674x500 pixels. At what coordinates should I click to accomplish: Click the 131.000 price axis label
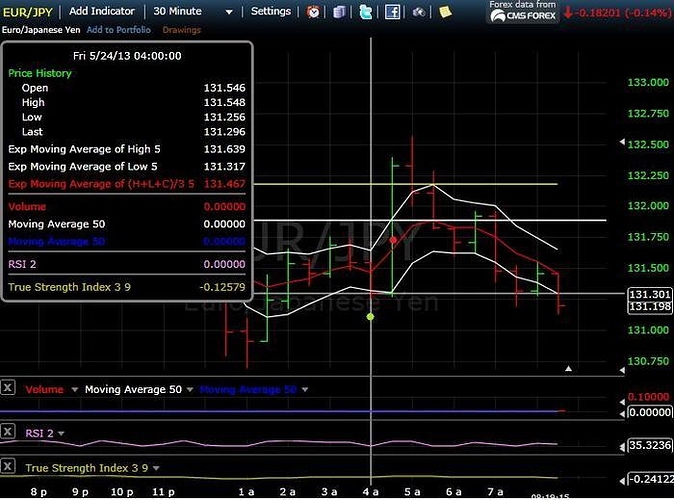pyautogui.click(x=648, y=330)
